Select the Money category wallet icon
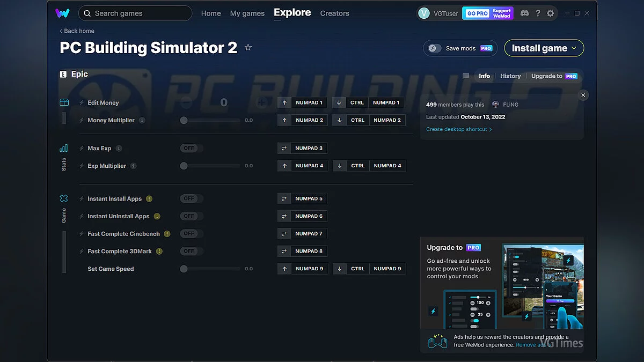The width and height of the screenshot is (644, 362). point(64,102)
